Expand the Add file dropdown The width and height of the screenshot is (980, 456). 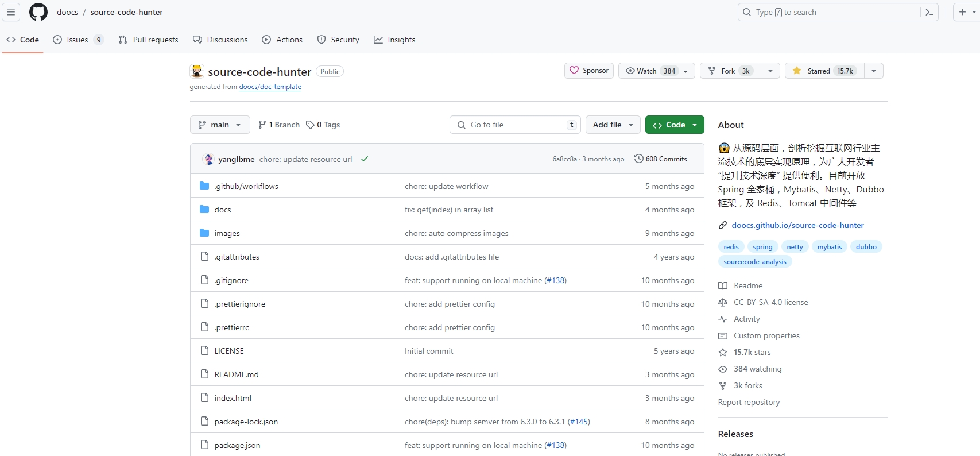pos(613,125)
